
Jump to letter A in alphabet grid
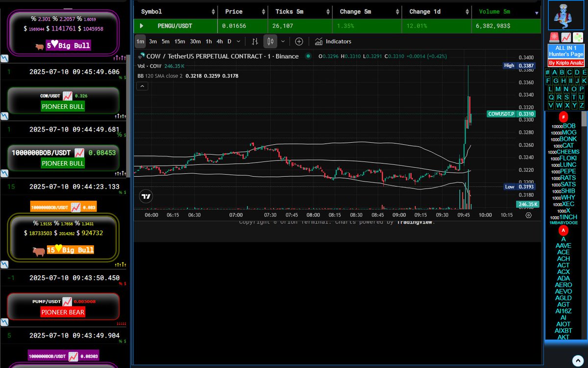pyautogui.click(x=555, y=72)
